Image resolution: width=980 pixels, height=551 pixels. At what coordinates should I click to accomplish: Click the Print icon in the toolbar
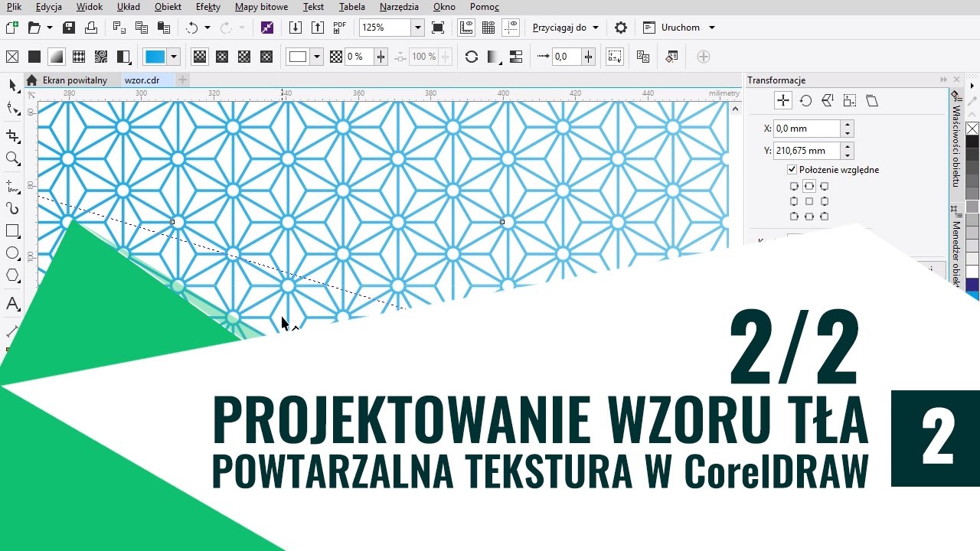point(91,28)
